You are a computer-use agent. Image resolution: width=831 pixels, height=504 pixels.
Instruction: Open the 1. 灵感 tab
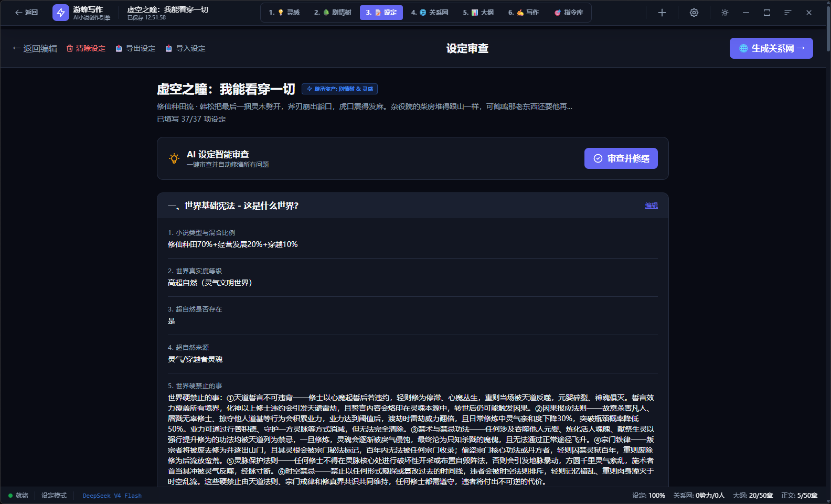(284, 13)
